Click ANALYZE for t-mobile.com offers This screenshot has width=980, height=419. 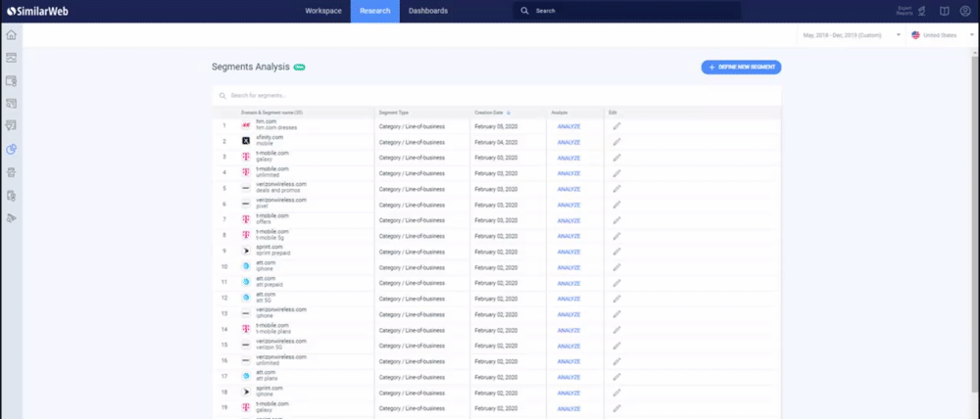(x=568, y=220)
